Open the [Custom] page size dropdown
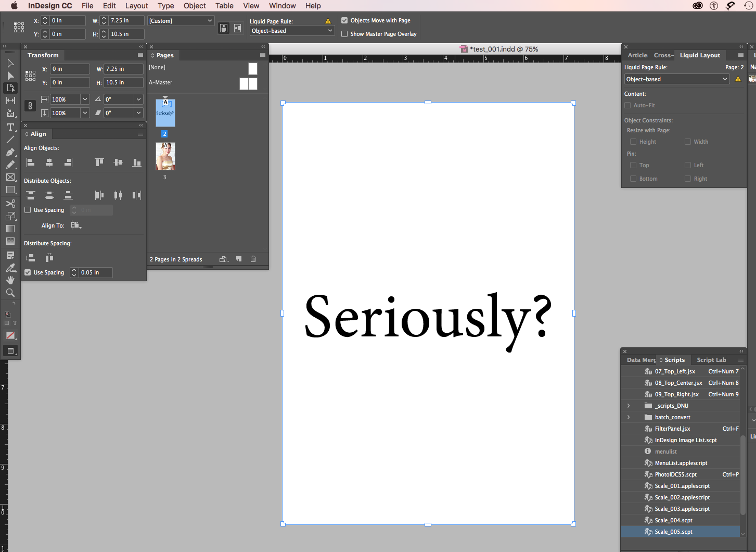 tap(181, 21)
